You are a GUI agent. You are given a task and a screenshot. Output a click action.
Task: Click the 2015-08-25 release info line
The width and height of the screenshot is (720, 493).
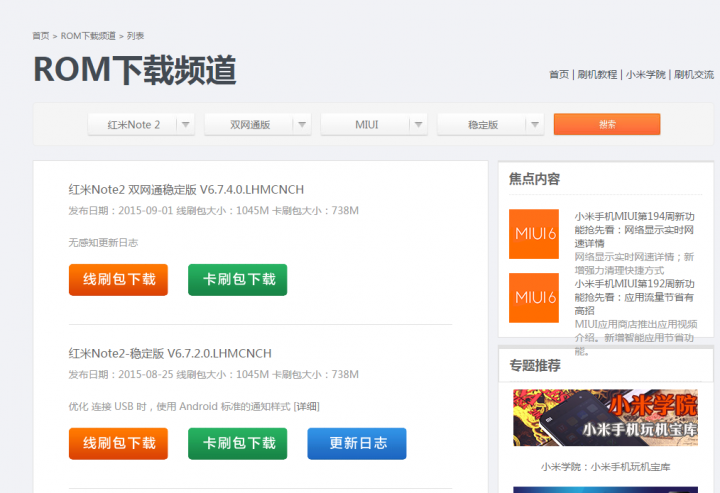pyautogui.click(x=214, y=375)
